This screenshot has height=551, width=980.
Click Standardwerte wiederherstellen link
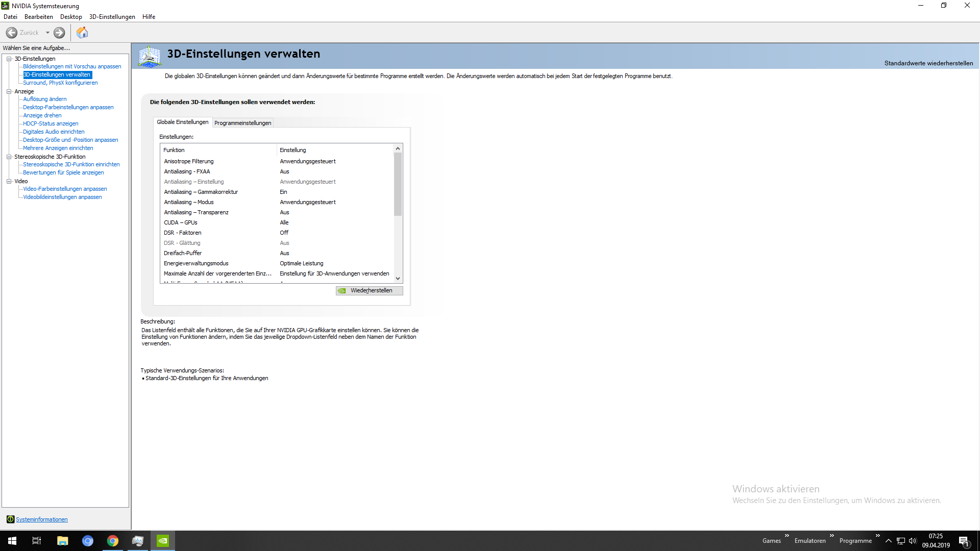[x=928, y=63]
